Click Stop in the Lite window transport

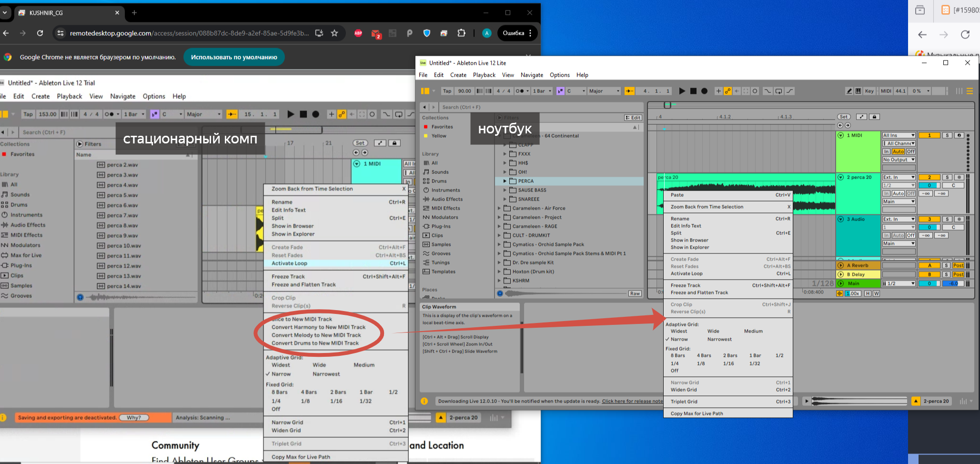[x=693, y=91]
